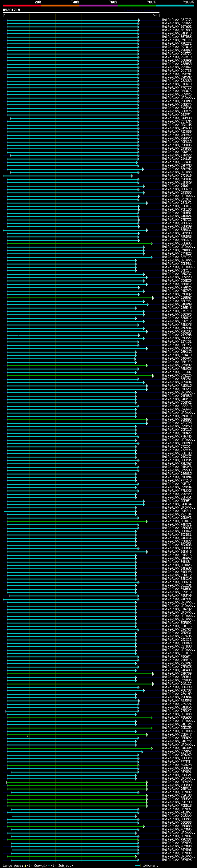The image size is (197, 868).
Task: Select hit label UniRef100_Q4P991
Action: [177, 599]
